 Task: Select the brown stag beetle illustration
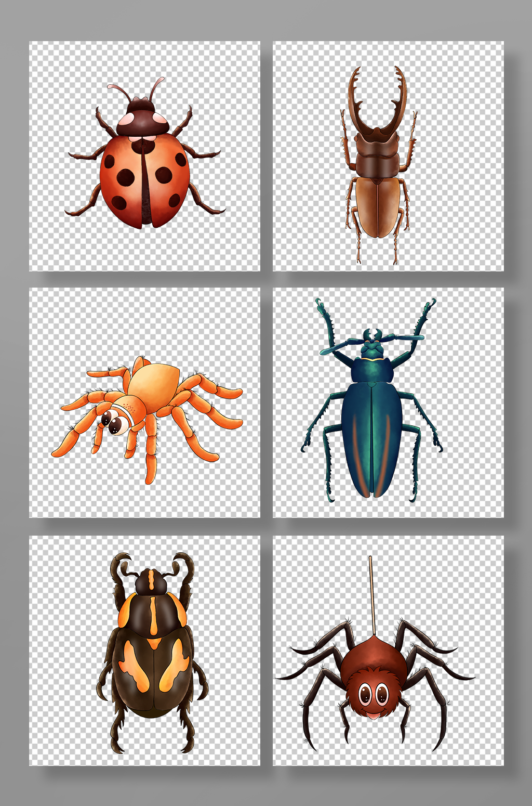[378, 165]
